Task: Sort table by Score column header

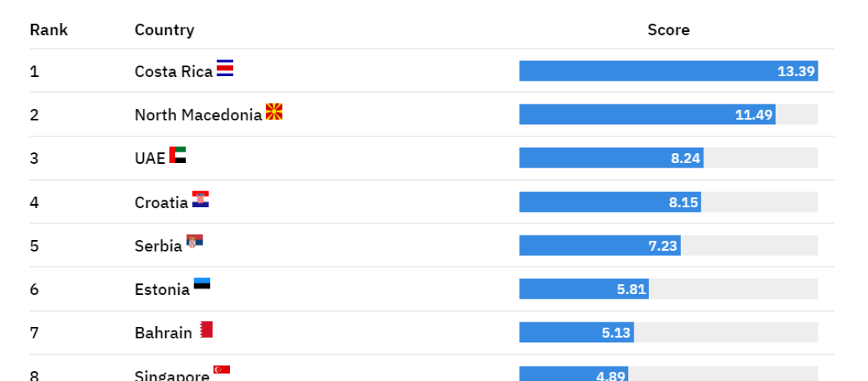Action: pos(669,30)
